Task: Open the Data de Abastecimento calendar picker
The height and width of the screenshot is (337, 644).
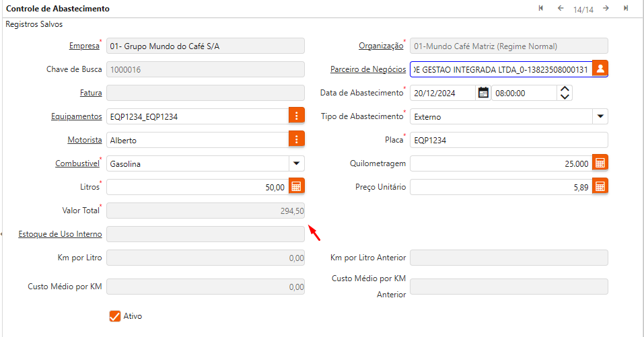Action: click(483, 93)
